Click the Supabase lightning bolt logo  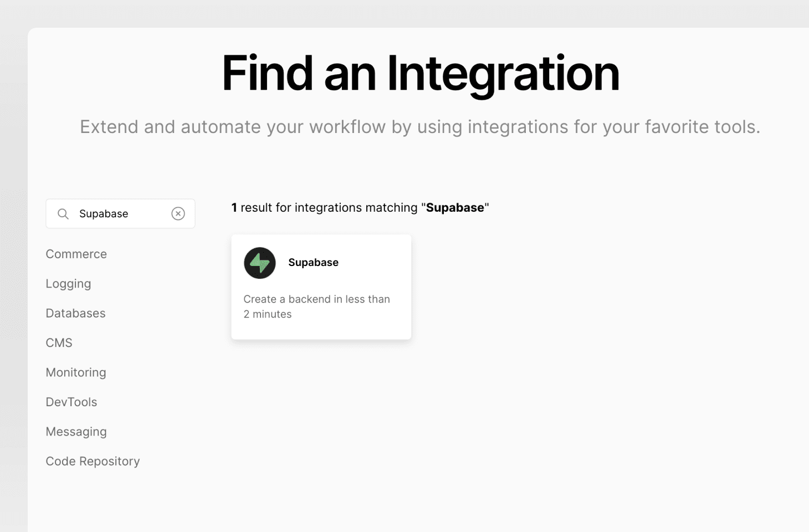259,263
